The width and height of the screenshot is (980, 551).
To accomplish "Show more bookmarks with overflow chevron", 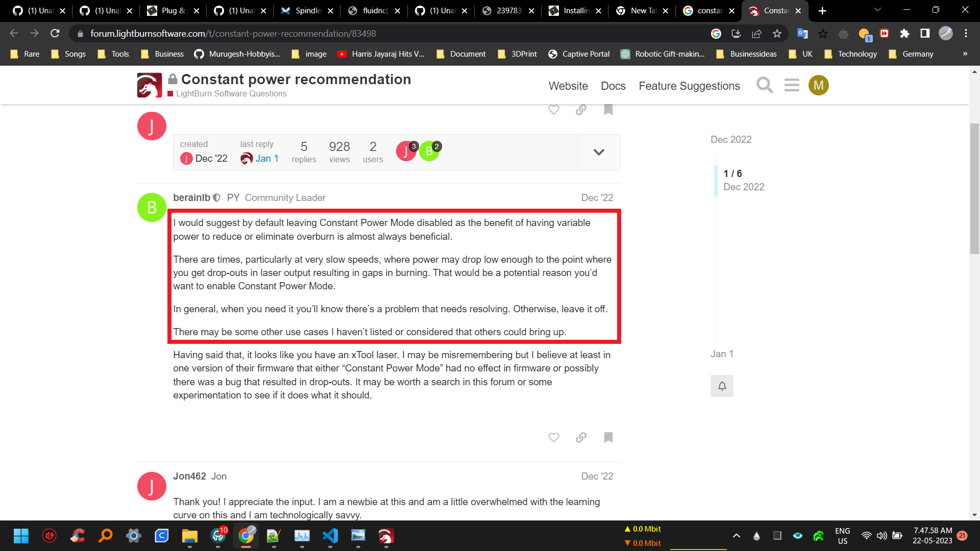I will coord(965,54).
